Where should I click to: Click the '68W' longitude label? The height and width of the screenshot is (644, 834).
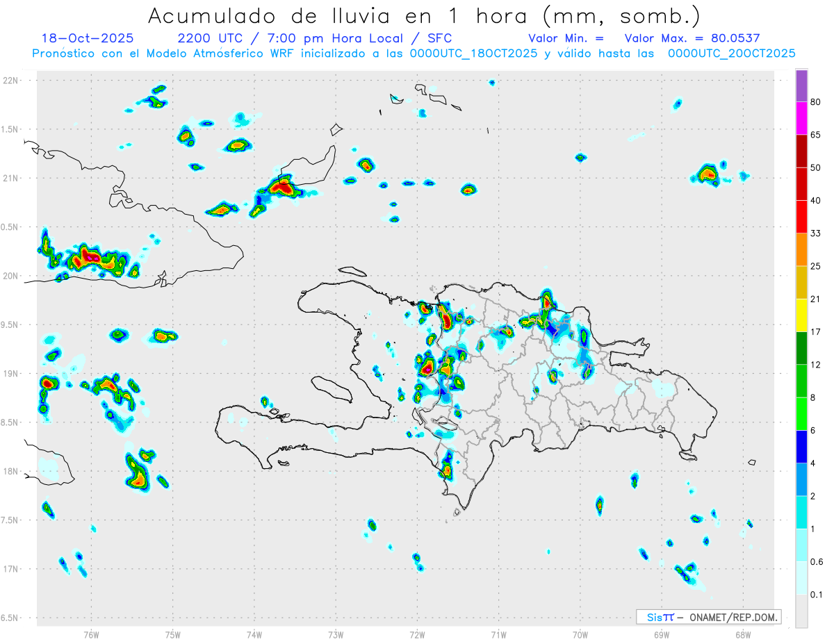(743, 634)
